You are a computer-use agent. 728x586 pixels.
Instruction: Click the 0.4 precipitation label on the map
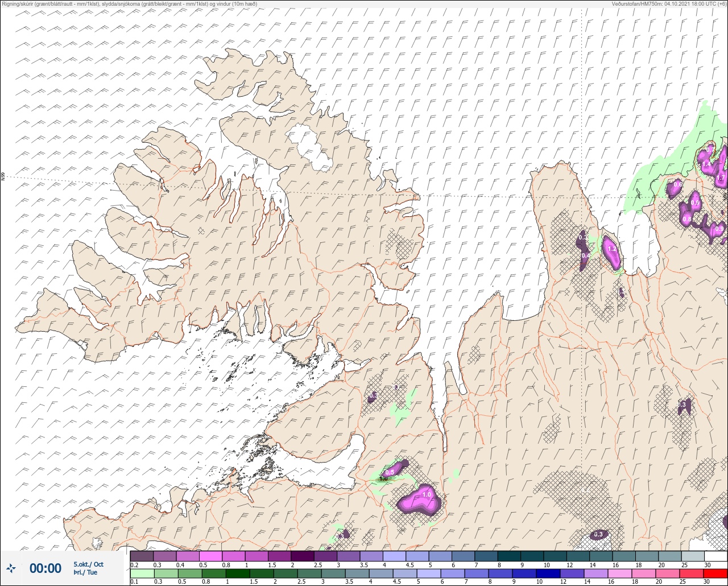tap(585, 255)
